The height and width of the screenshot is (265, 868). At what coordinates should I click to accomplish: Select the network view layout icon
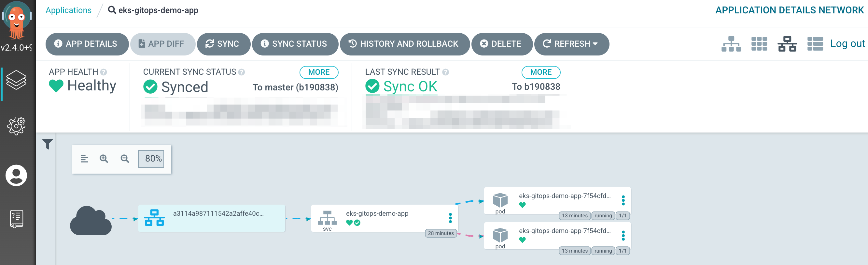[787, 44]
